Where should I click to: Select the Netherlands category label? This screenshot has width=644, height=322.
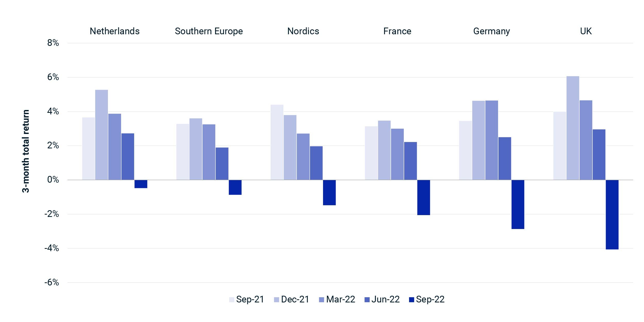click(x=115, y=31)
